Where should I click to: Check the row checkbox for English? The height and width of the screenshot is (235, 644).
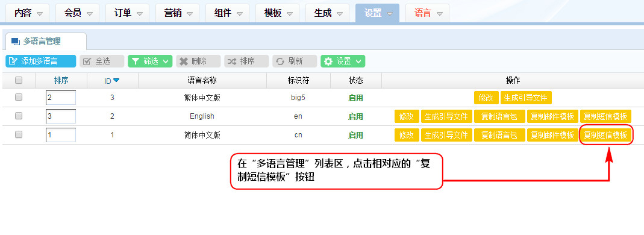coord(19,116)
